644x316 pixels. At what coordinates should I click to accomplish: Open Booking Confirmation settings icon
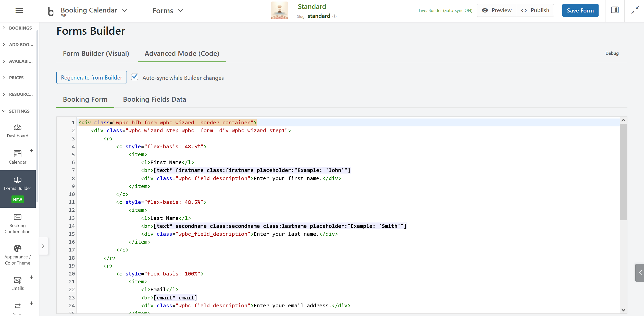pyautogui.click(x=17, y=217)
